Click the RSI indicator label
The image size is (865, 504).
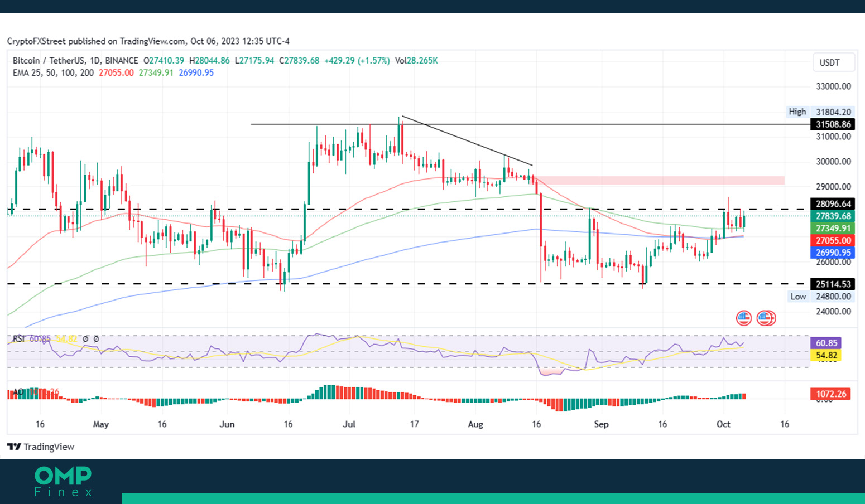pos(18,338)
